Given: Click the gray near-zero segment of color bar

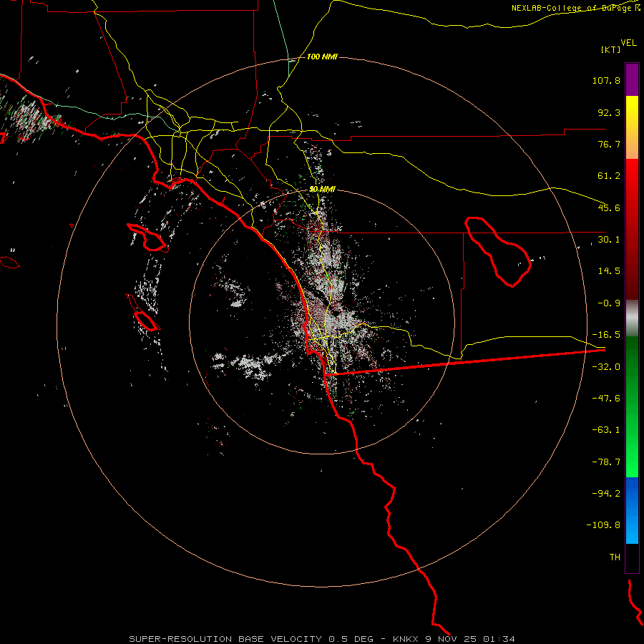Looking at the screenshot, I should (x=632, y=318).
